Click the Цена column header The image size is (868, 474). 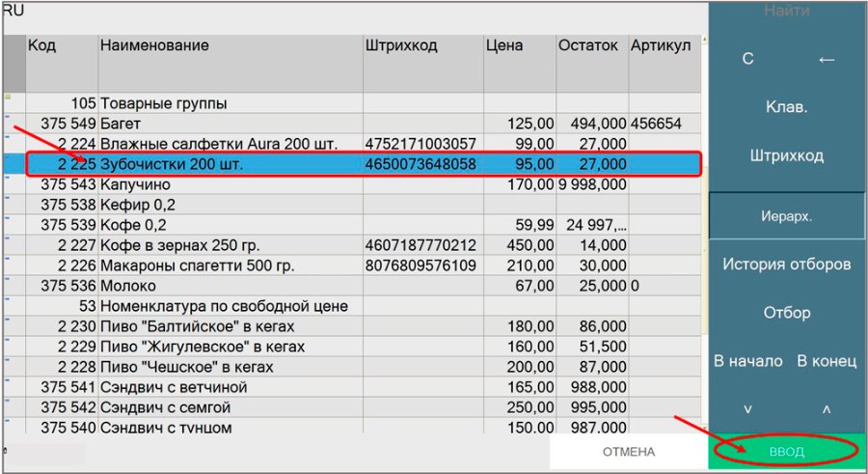click(x=520, y=63)
